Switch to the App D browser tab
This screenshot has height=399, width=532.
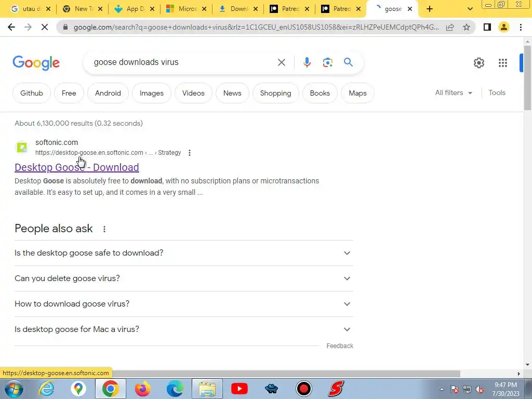tap(134, 9)
